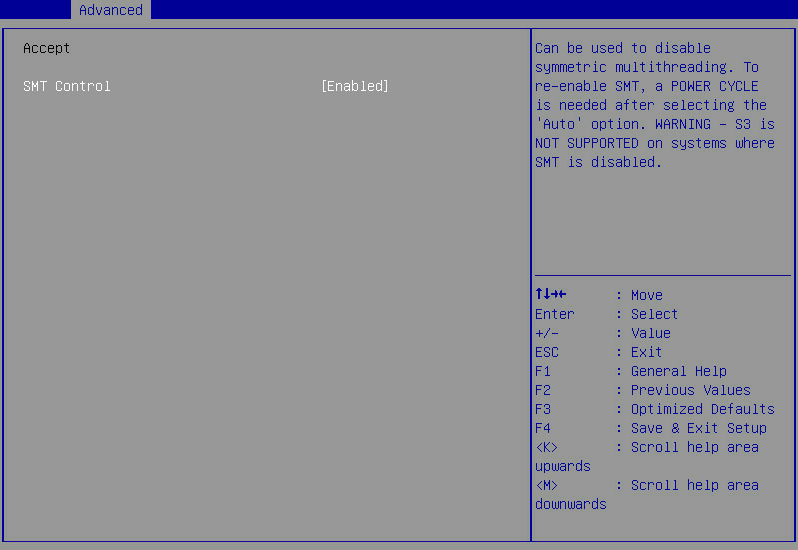Click the 'Enter : Select' help line
Screen dimensions: 798x550
tap(606, 314)
